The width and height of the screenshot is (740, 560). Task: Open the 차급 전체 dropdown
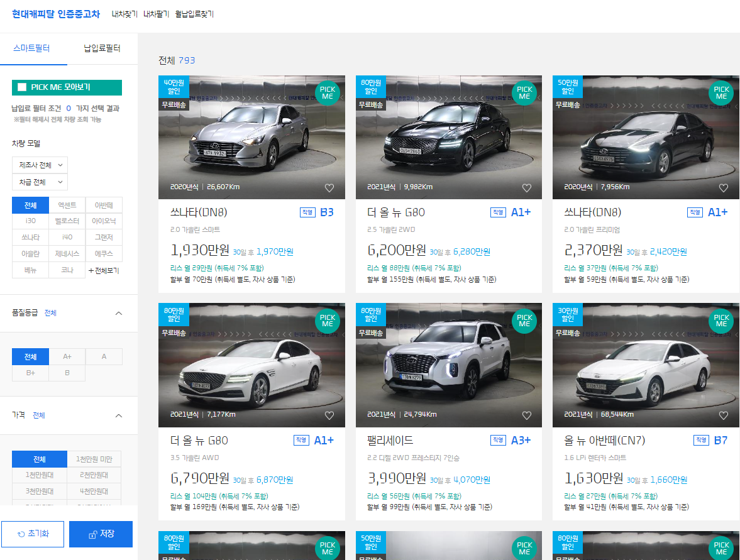(40, 182)
